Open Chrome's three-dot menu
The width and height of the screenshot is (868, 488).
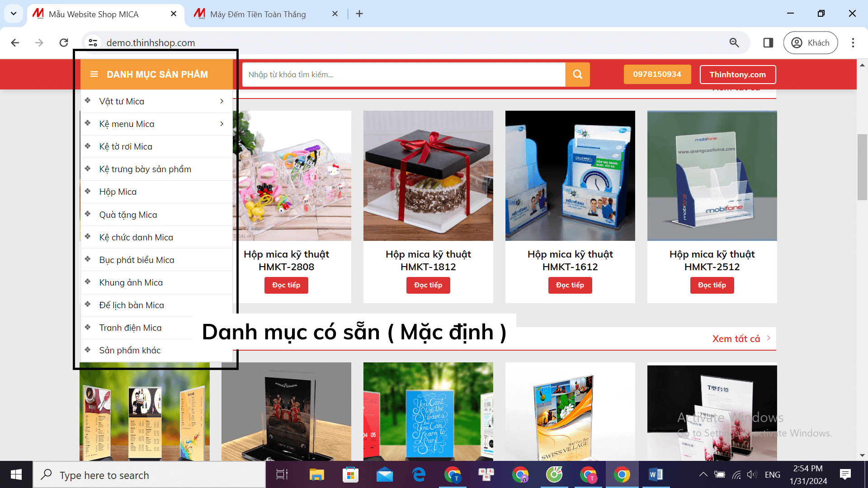[x=853, y=42]
